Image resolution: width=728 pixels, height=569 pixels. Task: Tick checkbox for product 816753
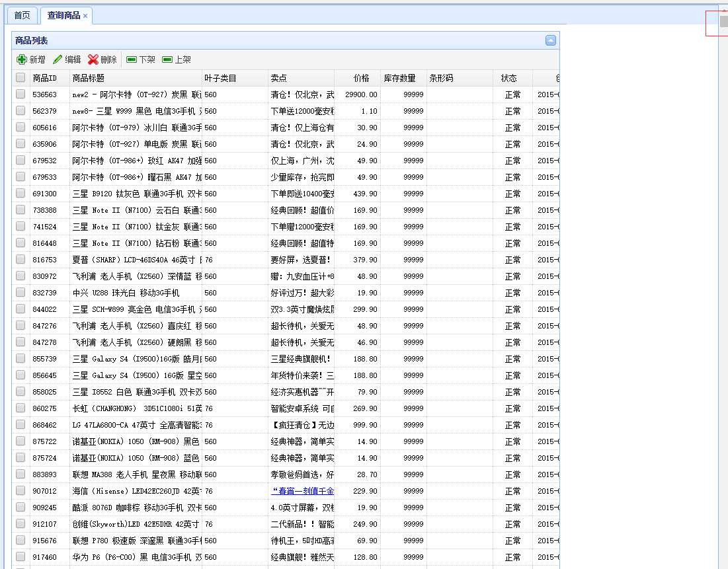point(20,260)
